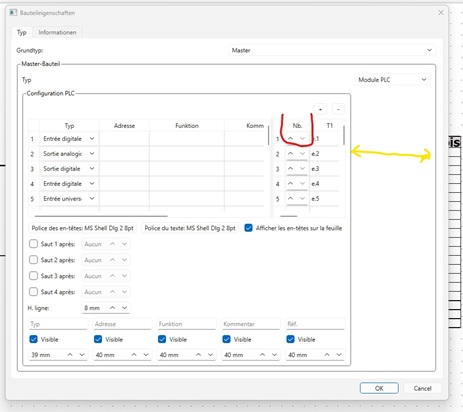This screenshot has width=463, height=412.
Task: Increase H. ligne value with up arrow
Action: coord(113,308)
